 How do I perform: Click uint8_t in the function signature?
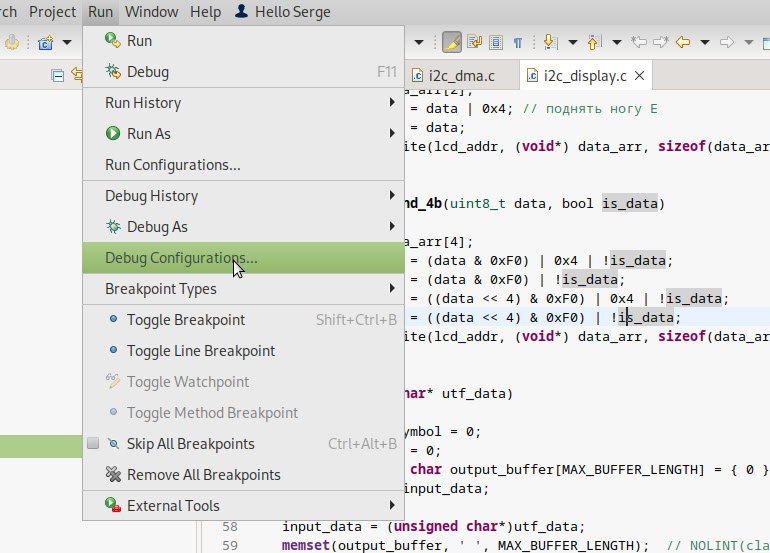(477, 203)
